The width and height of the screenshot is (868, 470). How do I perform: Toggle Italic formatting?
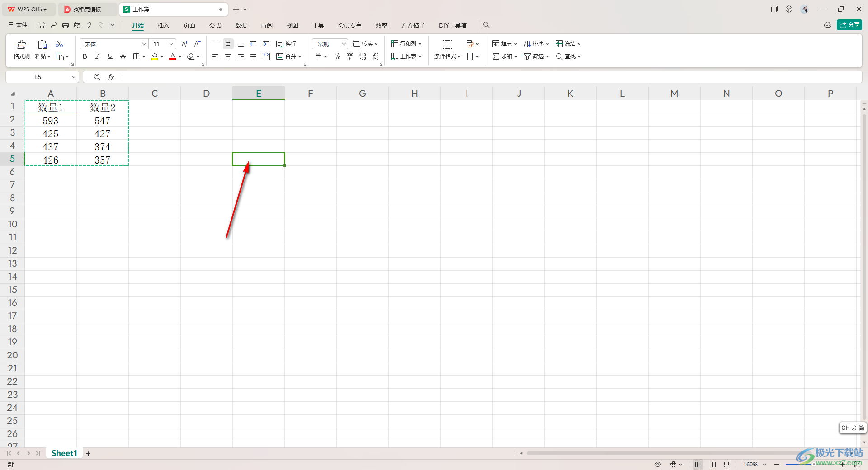(97, 56)
